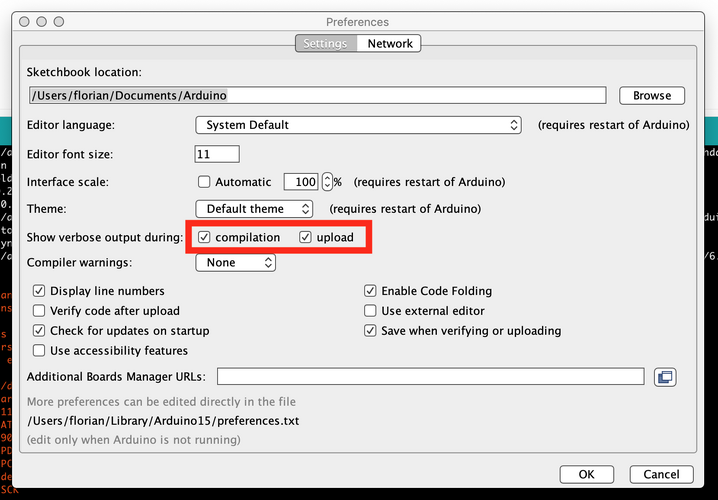
Task: Uncheck Check for updates on startup
Action: click(x=39, y=331)
